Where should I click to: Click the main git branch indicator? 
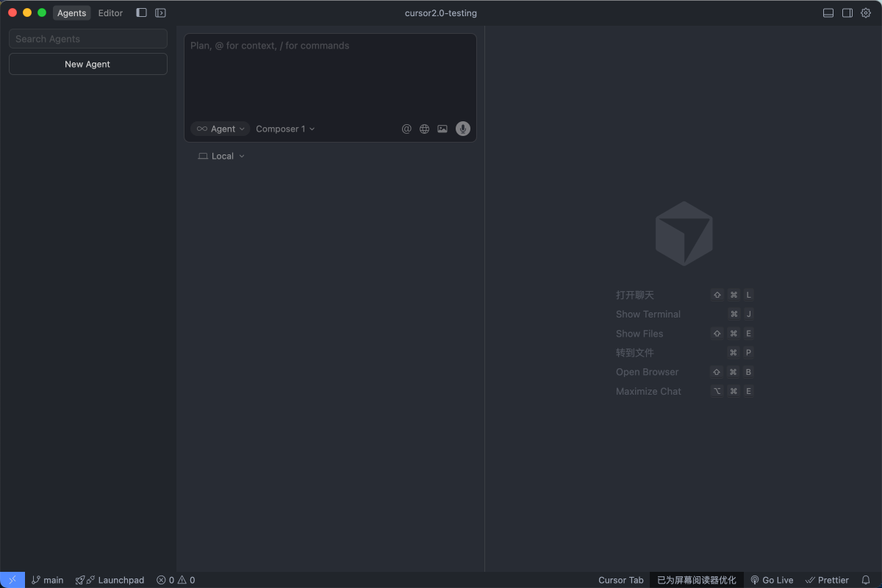click(48, 580)
